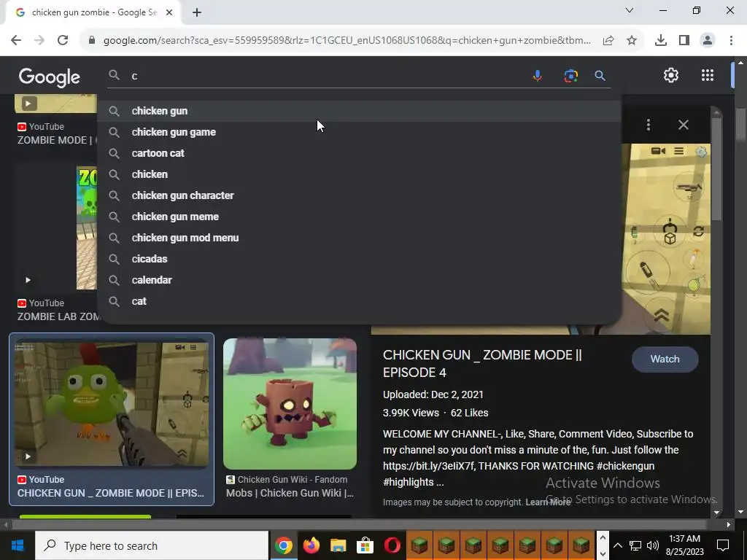Select suggestion 'chicken'
Image resolution: width=747 pixels, height=560 pixels.
tap(359, 174)
